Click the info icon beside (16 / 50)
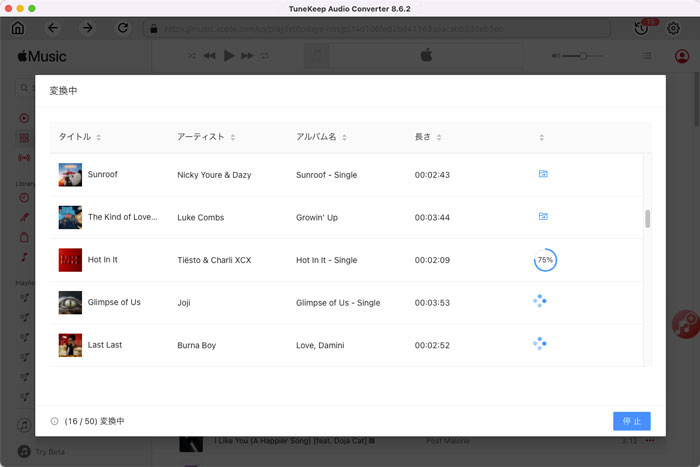This screenshot has width=700, height=467. 54,421
